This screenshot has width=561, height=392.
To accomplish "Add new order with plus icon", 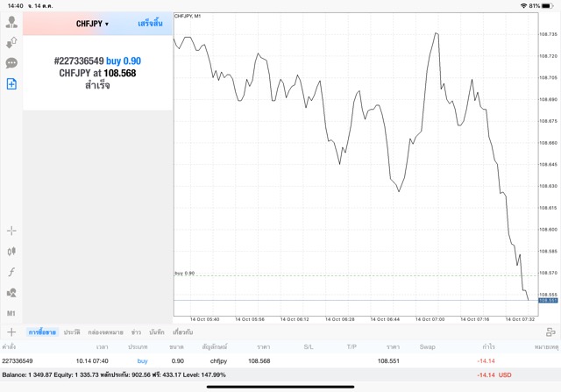I will (x=11, y=332).
